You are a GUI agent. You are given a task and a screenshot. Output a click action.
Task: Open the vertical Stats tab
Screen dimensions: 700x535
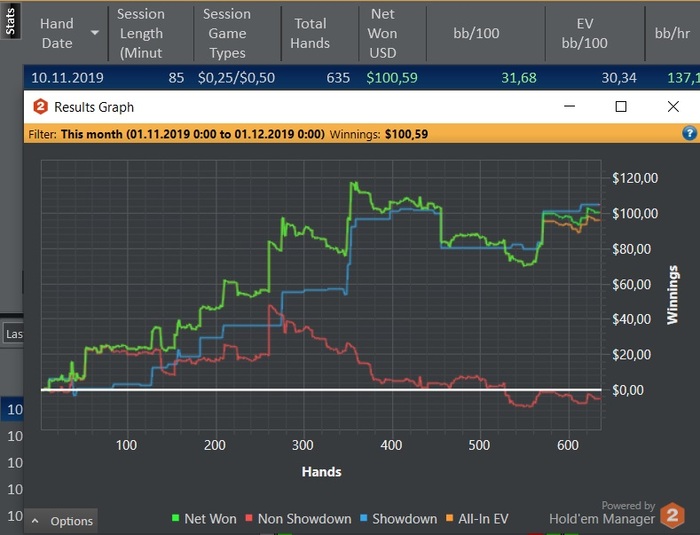(x=10, y=20)
